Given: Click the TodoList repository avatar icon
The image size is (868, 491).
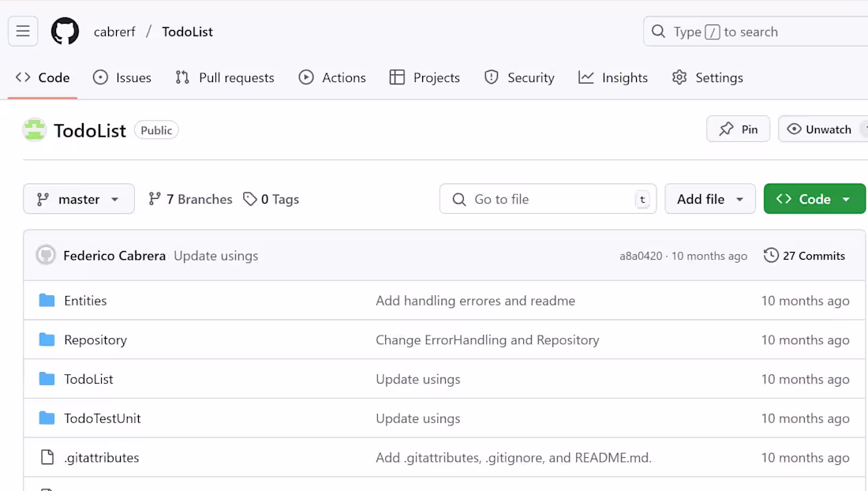Looking at the screenshot, I should (x=35, y=130).
